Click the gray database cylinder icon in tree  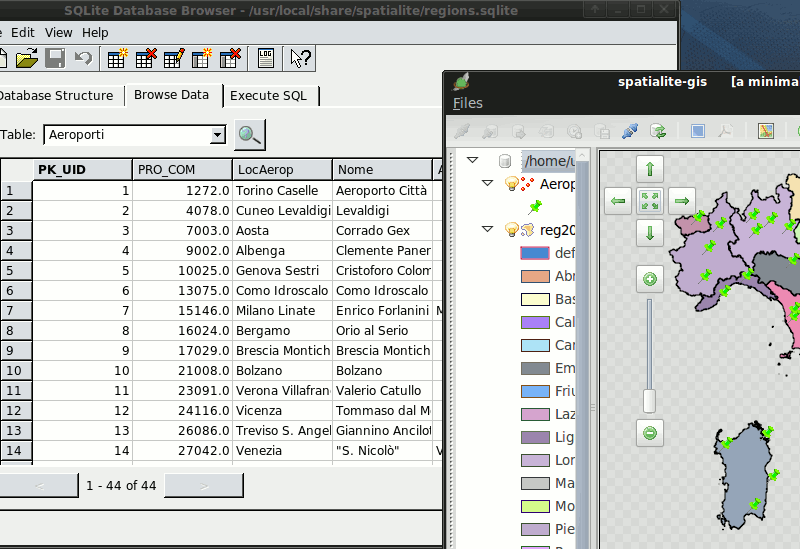pos(505,161)
